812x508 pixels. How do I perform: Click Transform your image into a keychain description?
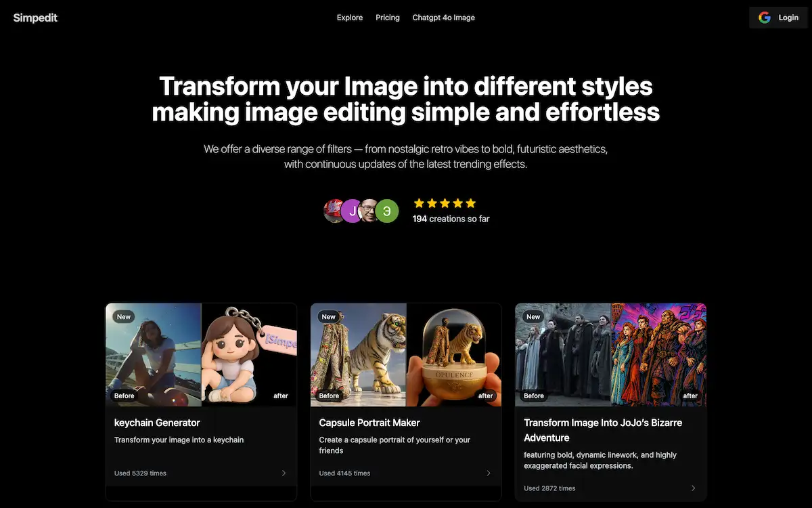[x=179, y=440]
